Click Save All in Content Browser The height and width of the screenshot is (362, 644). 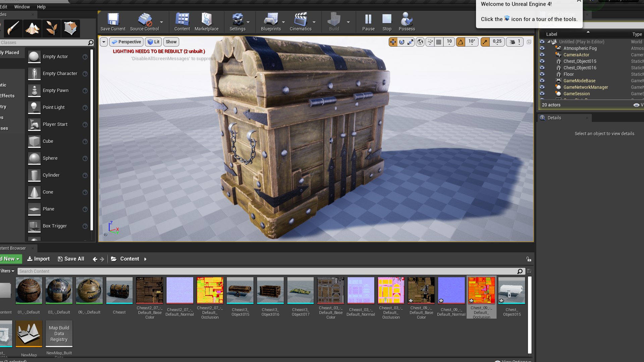click(71, 259)
